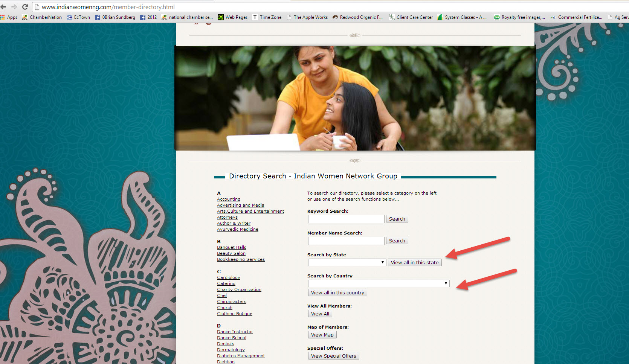Click the View Special Offers button
This screenshot has width=629, height=364.
pos(334,356)
